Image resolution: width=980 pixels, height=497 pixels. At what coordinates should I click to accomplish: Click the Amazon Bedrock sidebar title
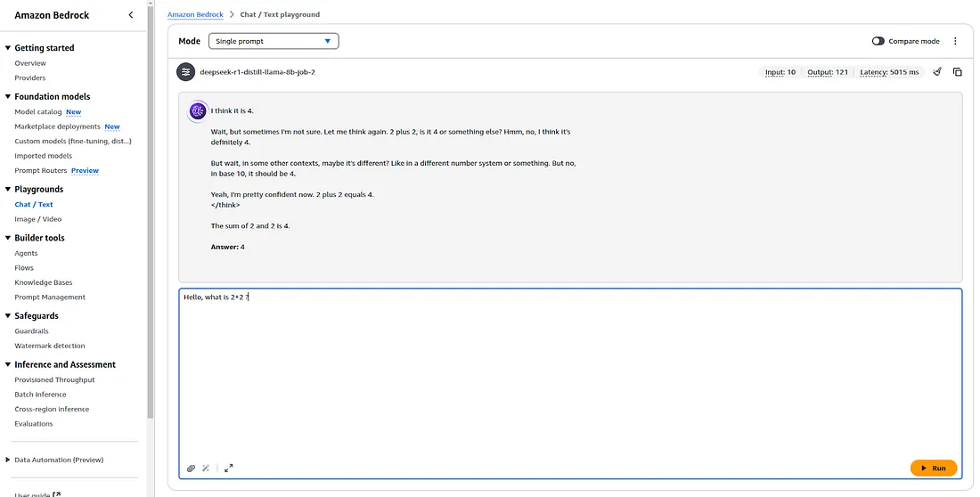tap(52, 15)
